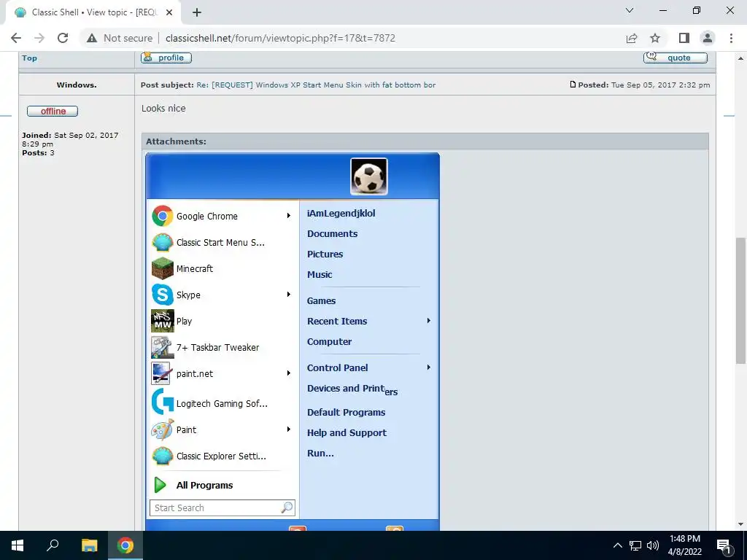
Task: Select iAmLegendjklol in start menu
Action: pos(341,214)
